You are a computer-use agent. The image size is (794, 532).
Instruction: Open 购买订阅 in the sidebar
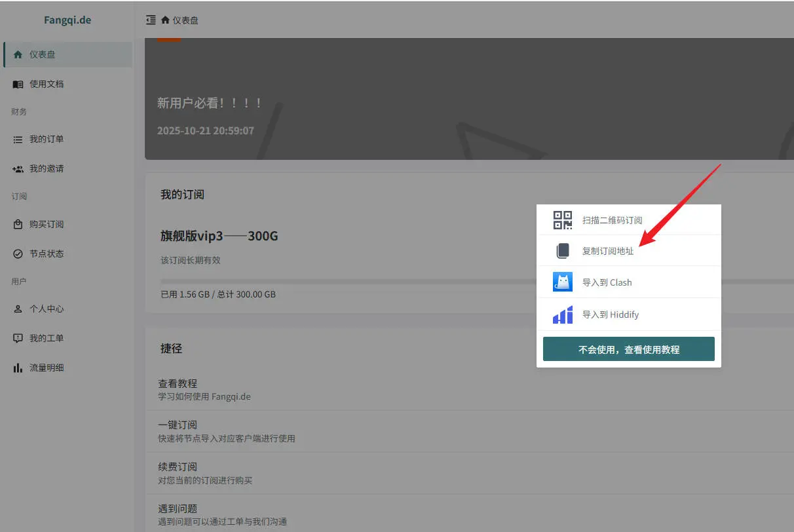[x=67, y=224]
